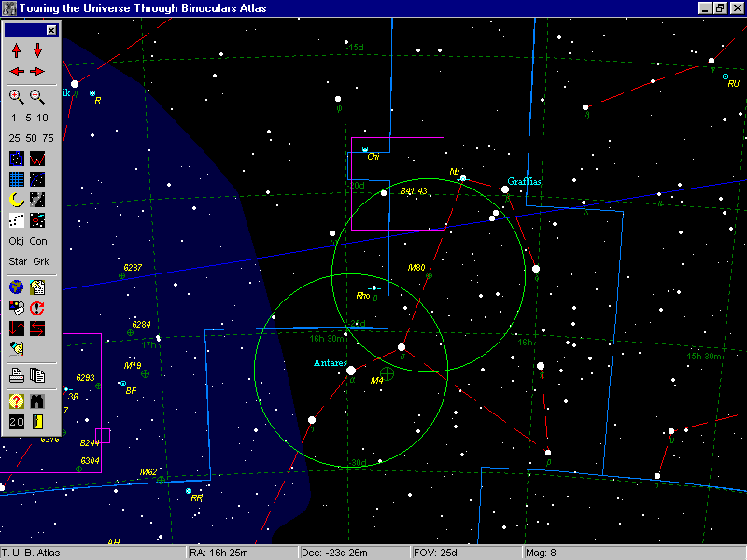Zoom in with the plus magnifier
The image size is (747, 560).
[17, 97]
